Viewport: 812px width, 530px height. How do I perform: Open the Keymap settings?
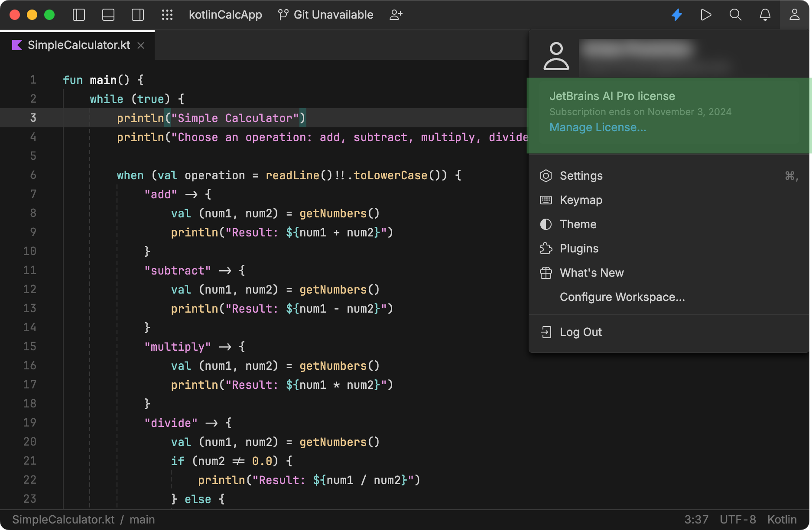(581, 200)
